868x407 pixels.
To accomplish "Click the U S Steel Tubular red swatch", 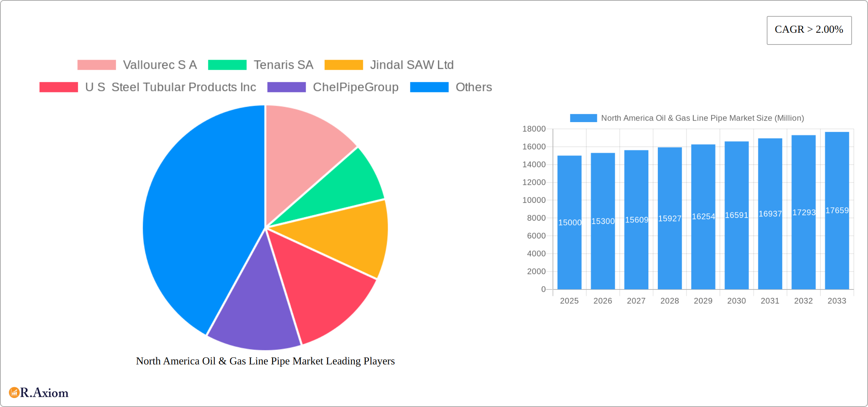I will [x=59, y=87].
